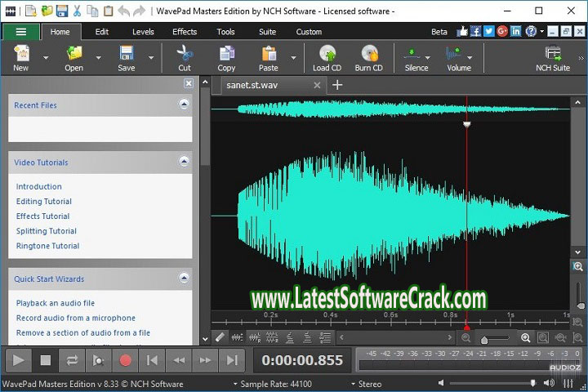Open the Editing Tutorial link
This screenshot has height=392, width=588.
pos(44,202)
